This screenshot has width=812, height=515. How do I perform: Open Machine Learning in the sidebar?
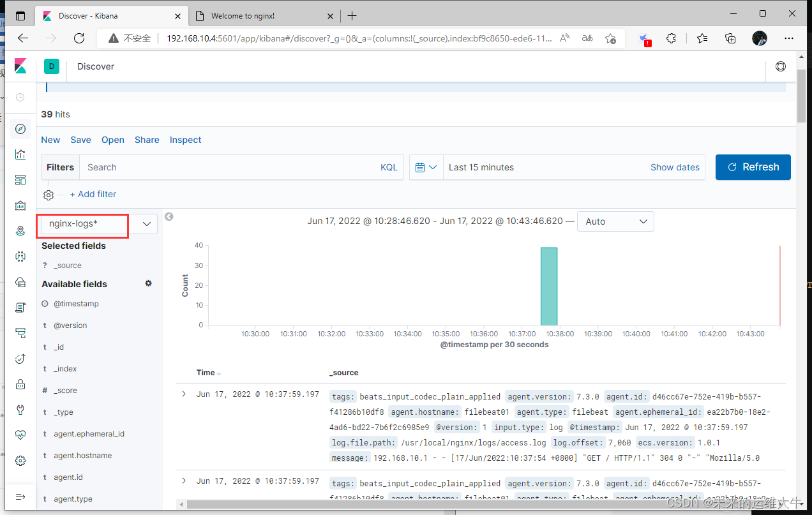coord(20,257)
